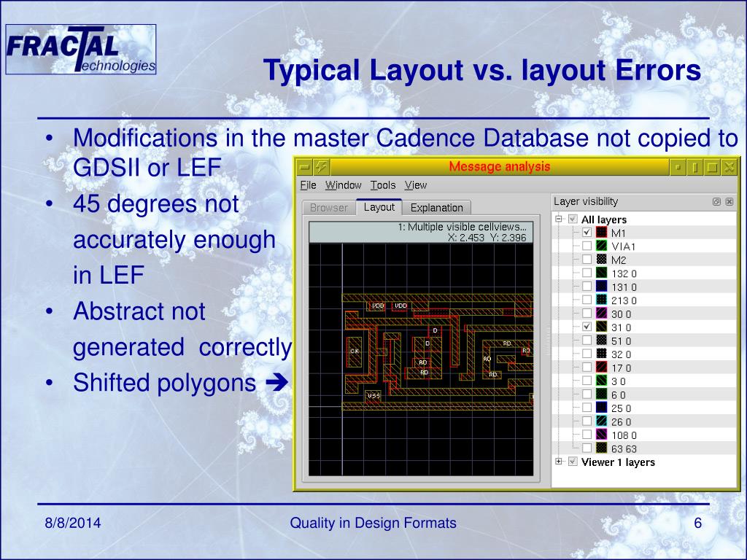Open the File menu
The height and width of the screenshot is (560, 747).
click(x=309, y=185)
